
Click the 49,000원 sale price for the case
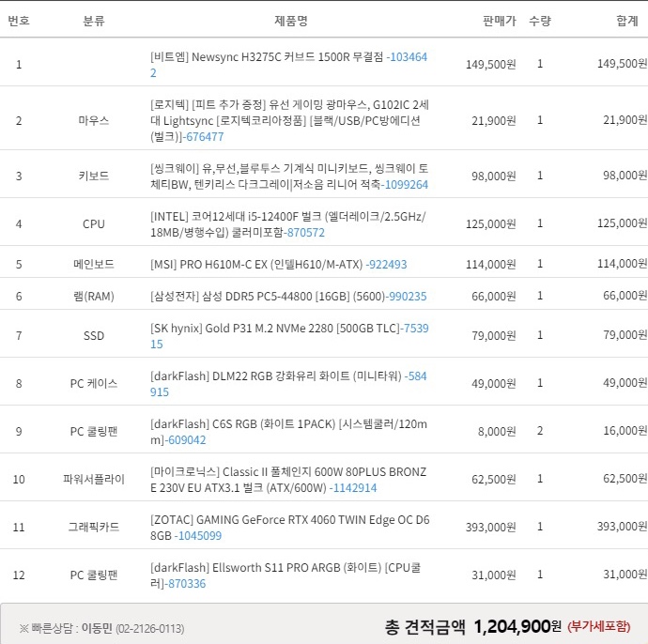point(494,384)
